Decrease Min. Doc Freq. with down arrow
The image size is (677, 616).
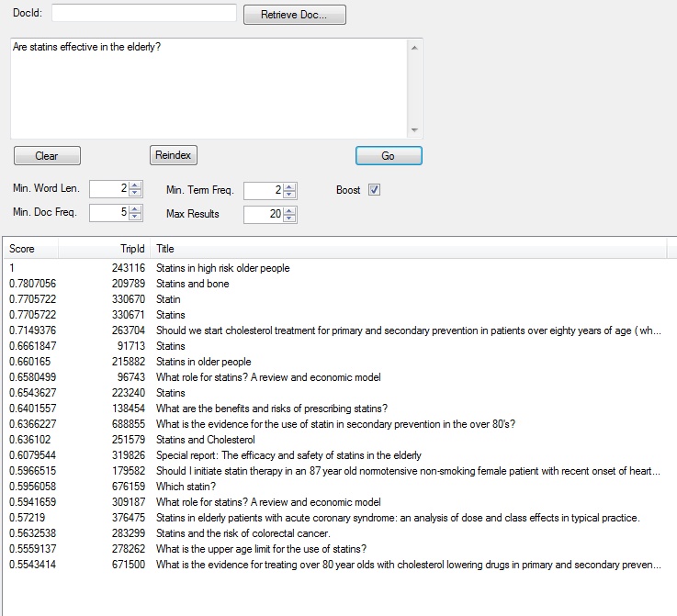(x=136, y=218)
